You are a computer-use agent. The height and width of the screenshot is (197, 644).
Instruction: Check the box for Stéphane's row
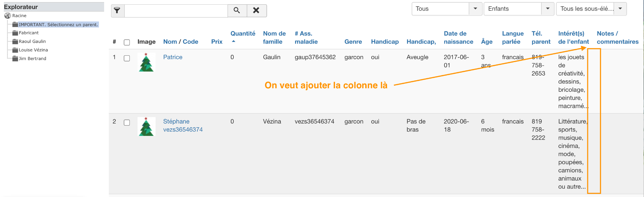click(x=127, y=123)
